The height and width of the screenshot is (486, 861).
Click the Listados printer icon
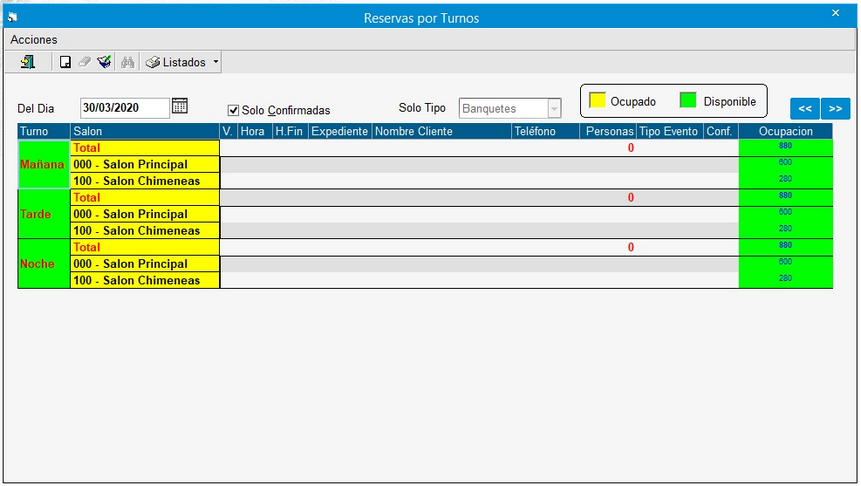(153, 63)
